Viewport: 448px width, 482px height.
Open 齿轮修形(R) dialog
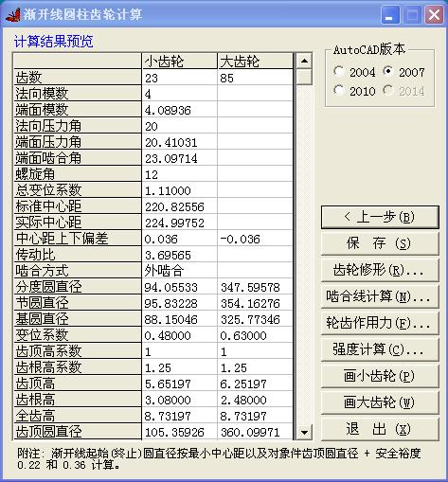coord(380,270)
